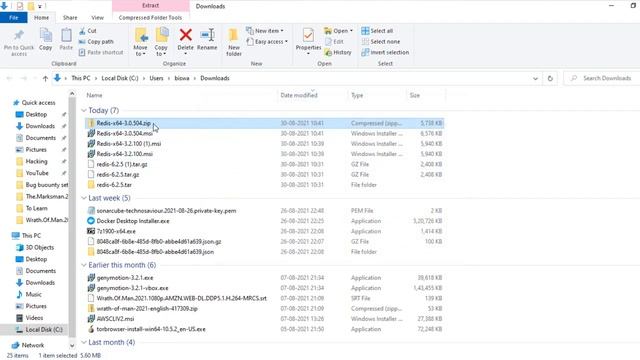Open the Move to menu

pyautogui.click(x=140, y=42)
